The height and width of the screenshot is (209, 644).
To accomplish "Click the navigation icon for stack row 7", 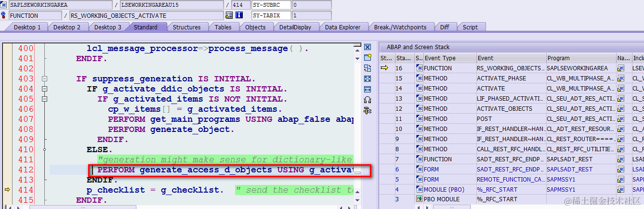I will click(x=621, y=159).
